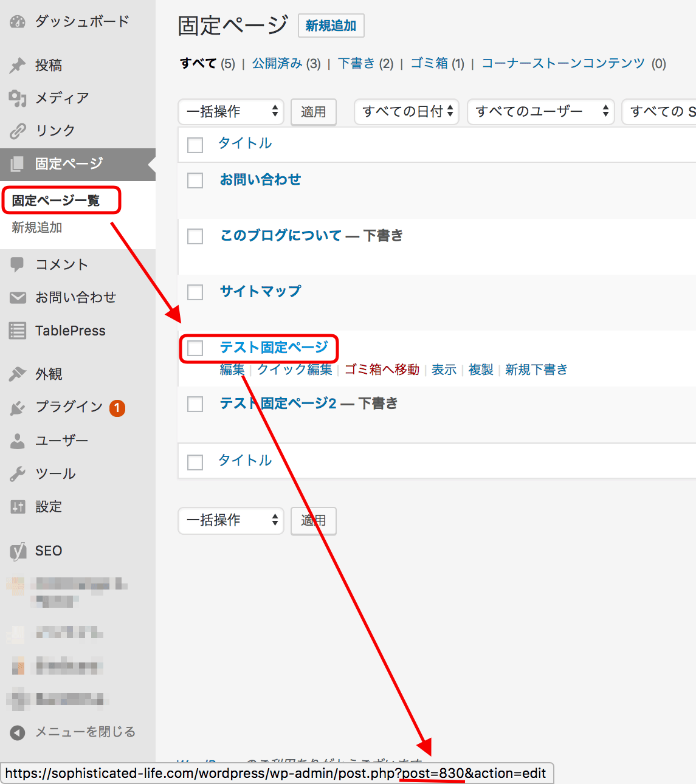Click the TablePress table icon
This screenshot has height=784, width=696.
click(x=18, y=331)
